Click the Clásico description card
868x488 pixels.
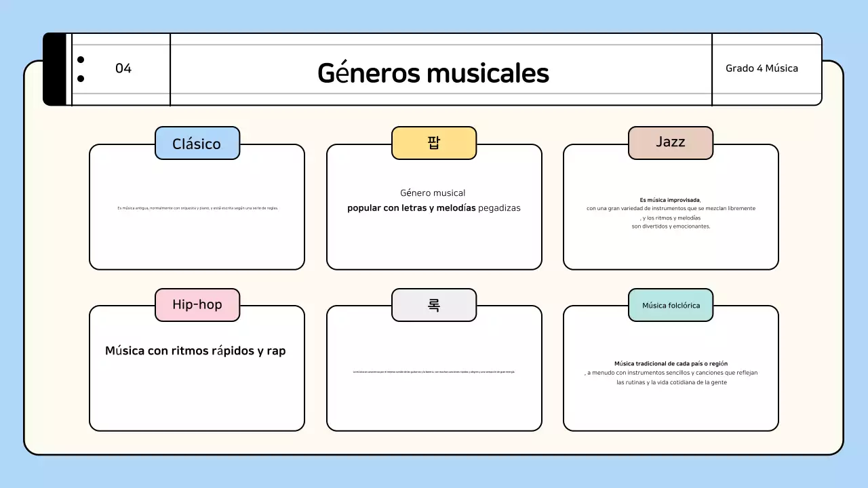[x=197, y=207]
